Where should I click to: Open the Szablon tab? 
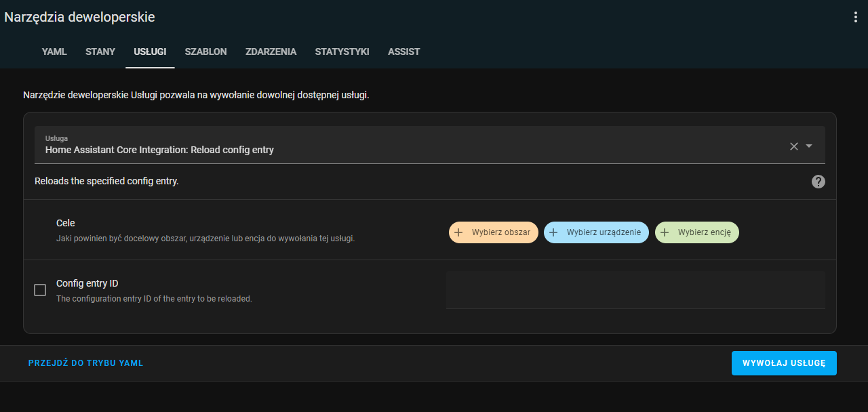point(205,52)
